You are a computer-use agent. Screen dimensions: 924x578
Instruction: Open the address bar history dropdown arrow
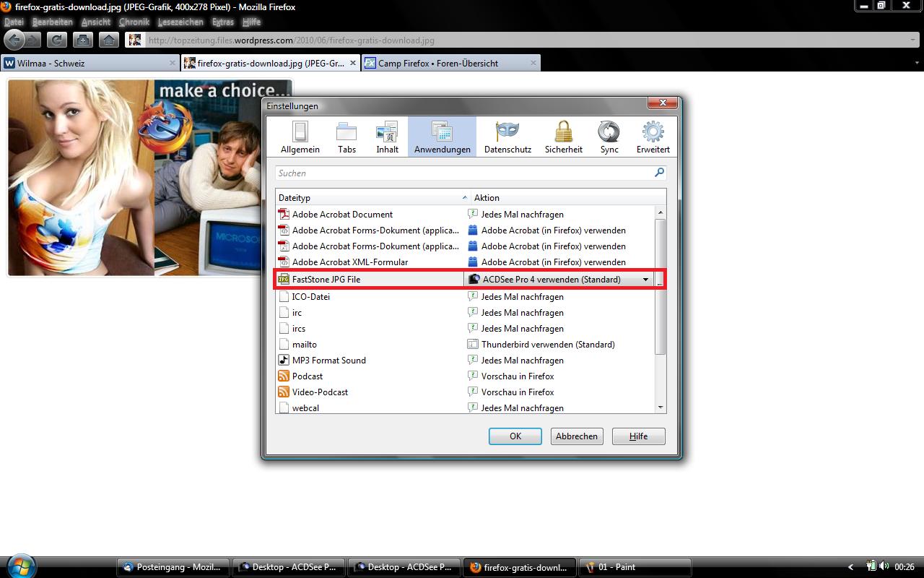coord(913,40)
